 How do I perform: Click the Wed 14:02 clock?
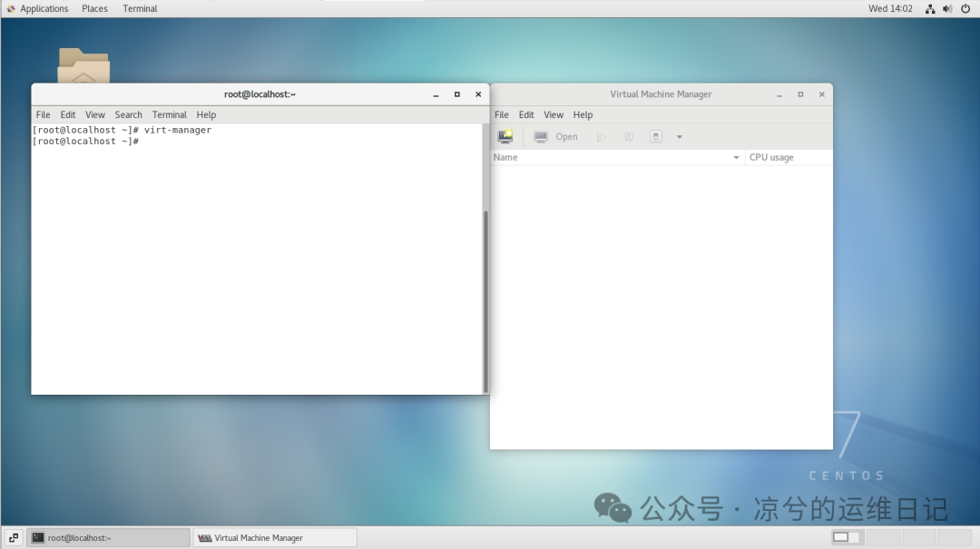click(x=890, y=9)
